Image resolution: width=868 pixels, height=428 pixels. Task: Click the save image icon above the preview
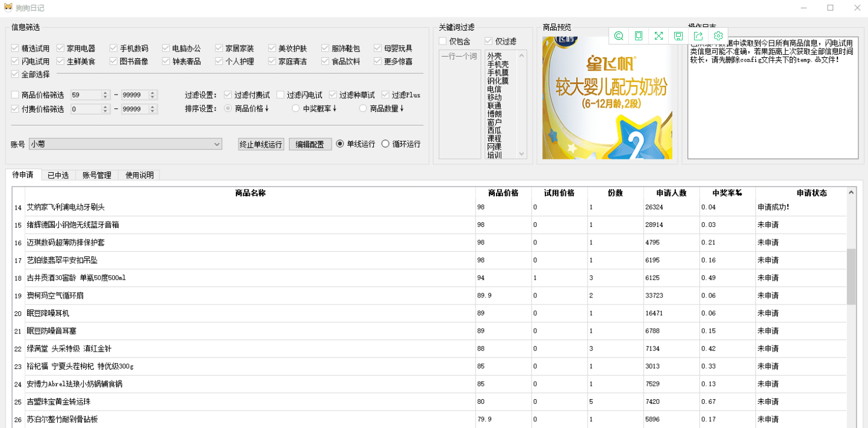[x=679, y=36]
